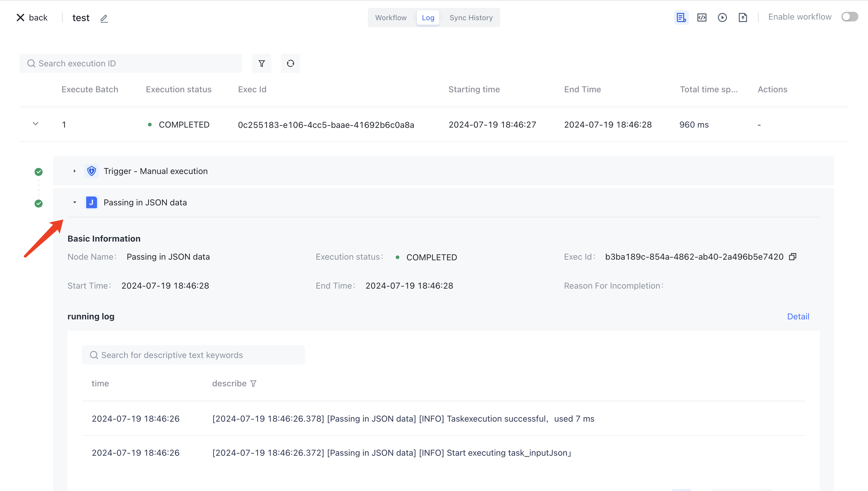The image size is (868, 491).
Task: Click the Trigger node shield icon
Action: tap(91, 171)
